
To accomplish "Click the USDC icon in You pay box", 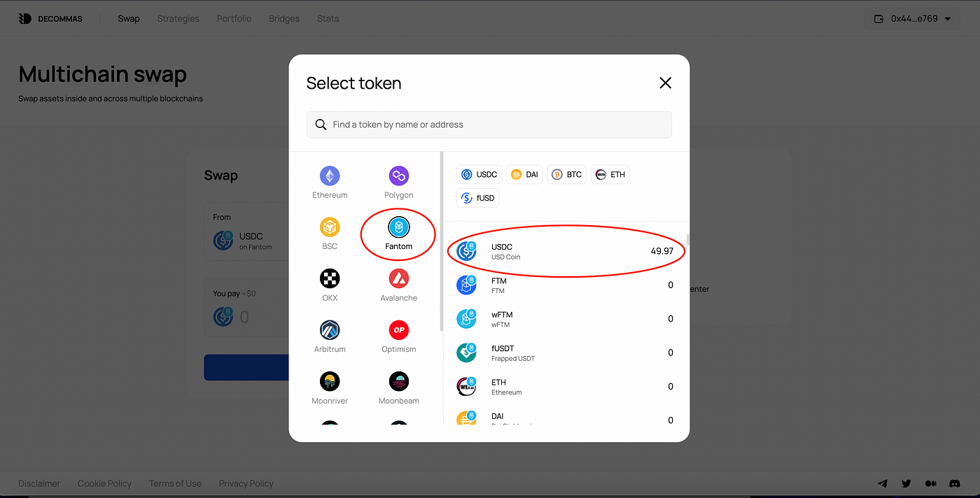I will pyautogui.click(x=223, y=317).
